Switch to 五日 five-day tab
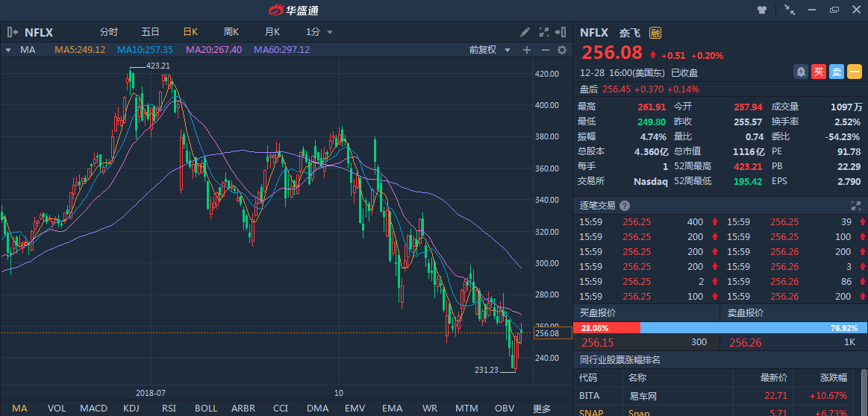This screenshot has height=416, width=868. click(x=150, y=32)
